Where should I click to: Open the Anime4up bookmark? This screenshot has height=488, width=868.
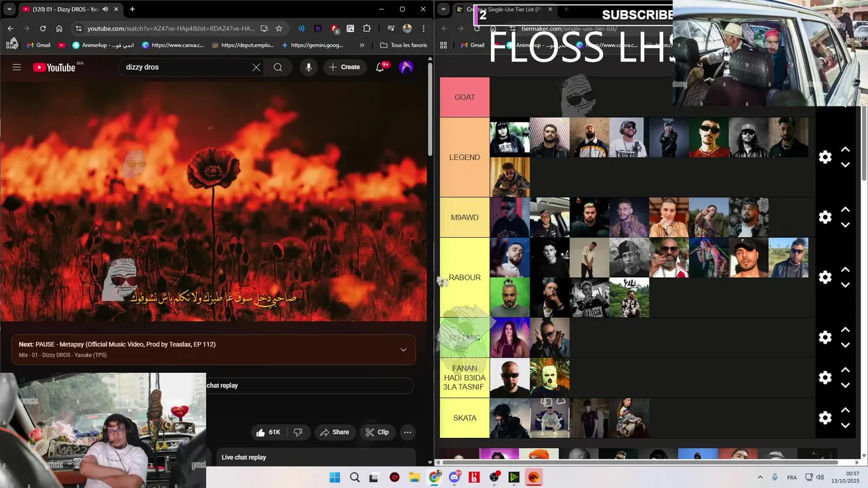tap(102, 45)
